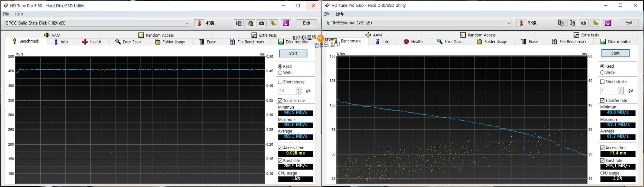Click purple down-arrow icon in ipTIME window
Screen dimensions: 644x187
tap(608, 23)
